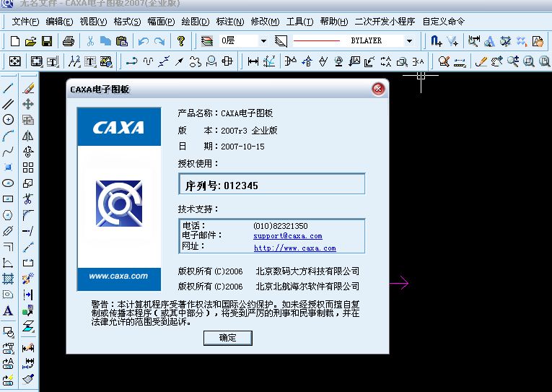The width and height of the screenshot is (552, 392).
Task: Open the 帮助(H) menu
Action: [334, 22]
